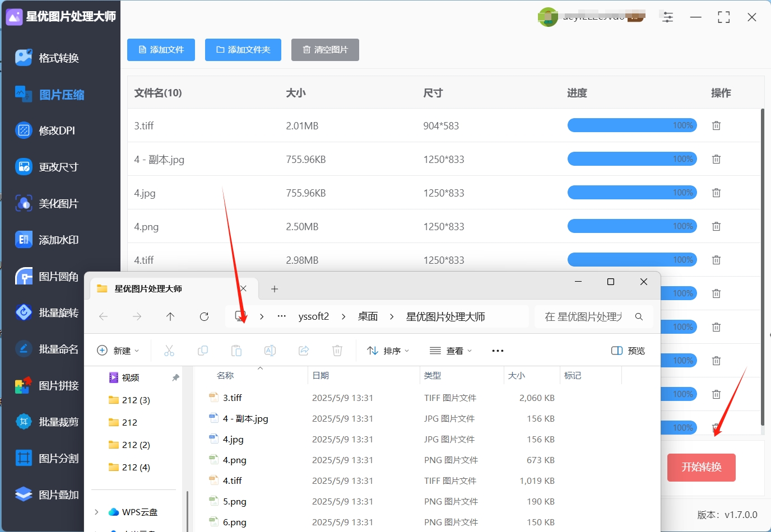The height and width of the screenshot is (532, 771).
Task: Close the 星优图片处理大师 Explorer tab
Action: coord(243,289)
